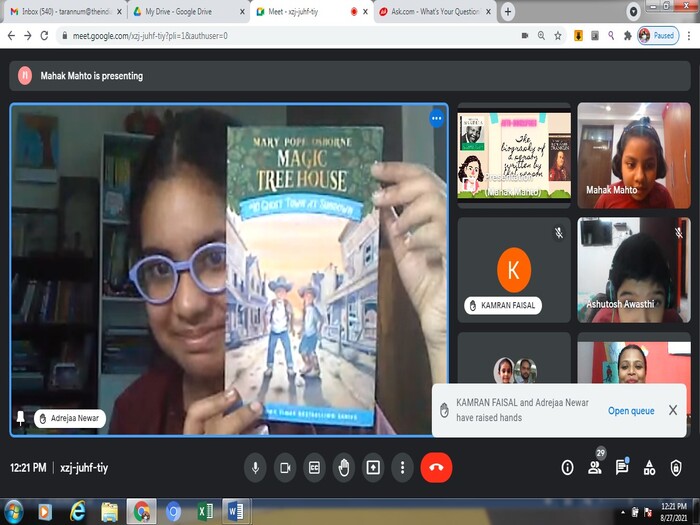Click the address bar URL field
The width and height of the screenshot is (700, 525).
click(288, 36)
